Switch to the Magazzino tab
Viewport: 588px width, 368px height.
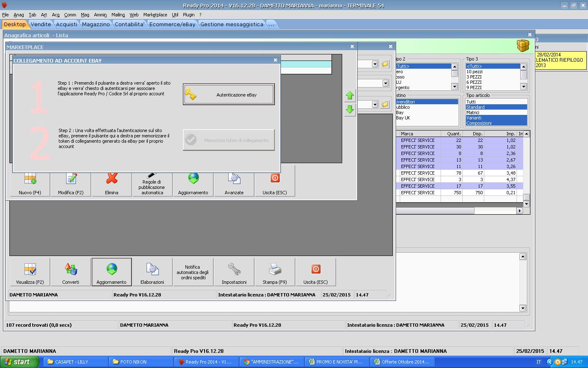(96, 24)
